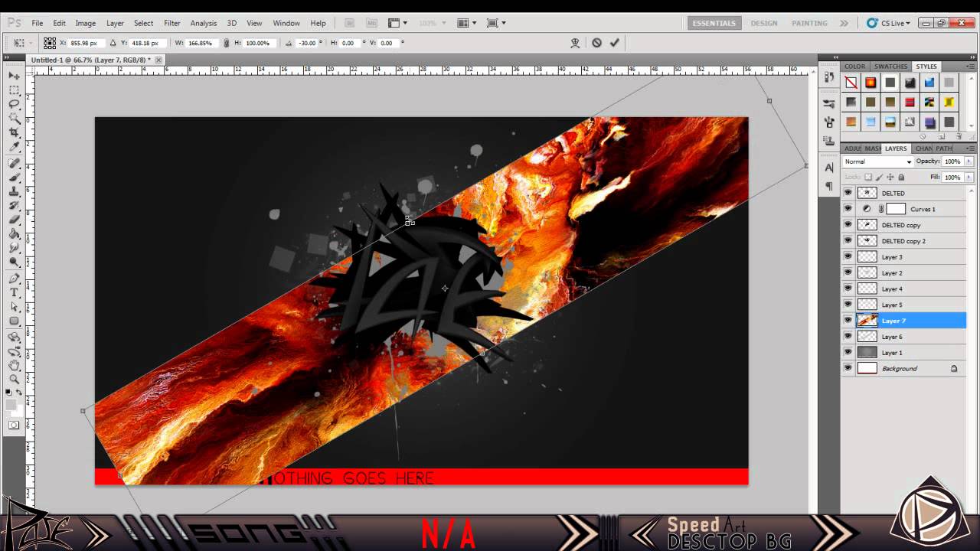Image resolution: width=980 pixels, height=551 pixels.
Task: Click the foreground color swatch
Action: (11, 404)
